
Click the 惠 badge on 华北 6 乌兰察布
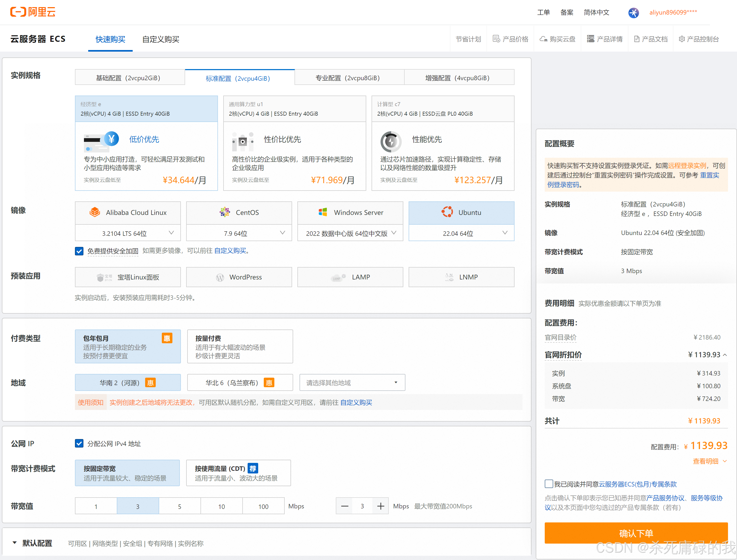click(269, 383)
